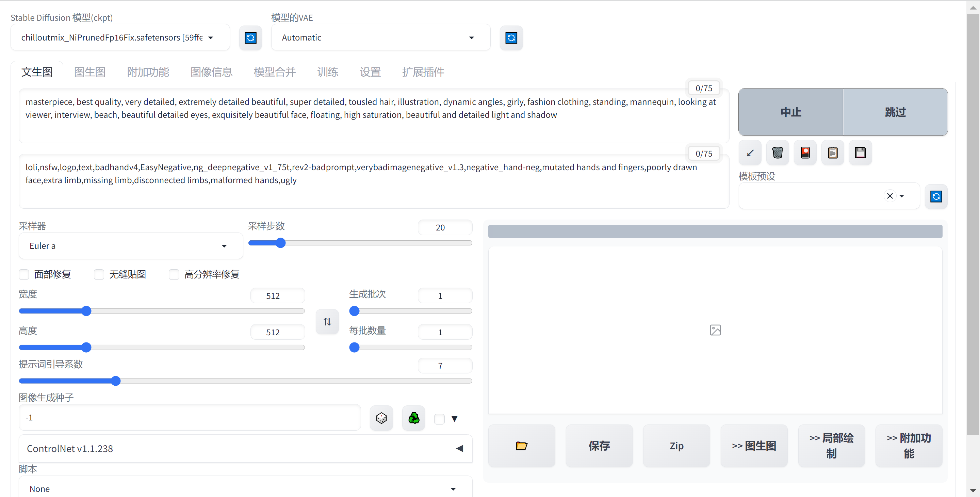Viewport: 980px width, 497px height.
Task: Swap width and height values
Action: tap(327, 322)
